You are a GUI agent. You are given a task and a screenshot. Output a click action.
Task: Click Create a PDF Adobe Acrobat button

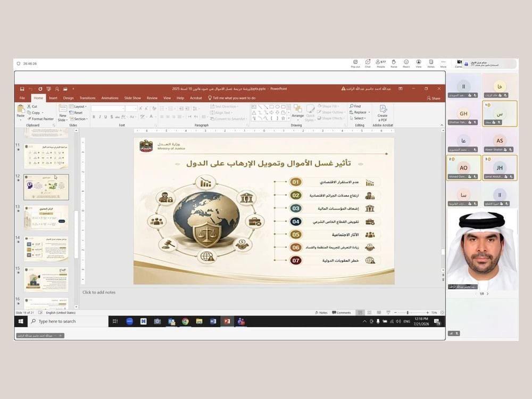383,113
